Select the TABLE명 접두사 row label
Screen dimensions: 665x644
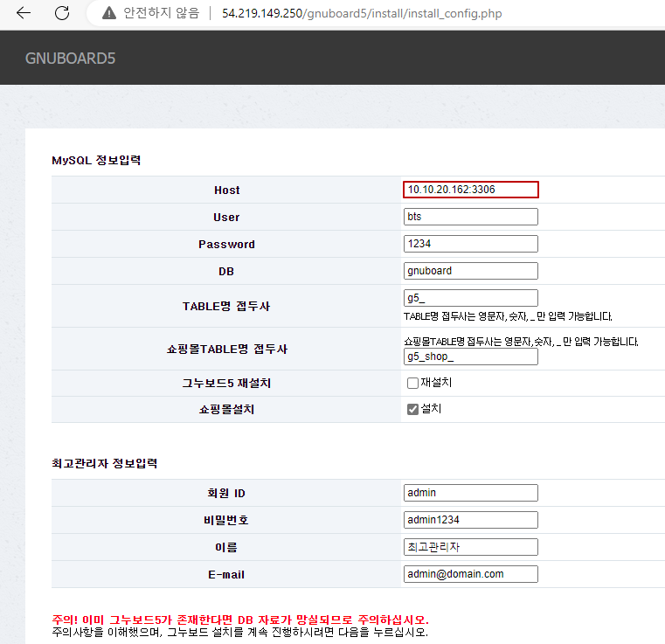click(x=226, y=306)
